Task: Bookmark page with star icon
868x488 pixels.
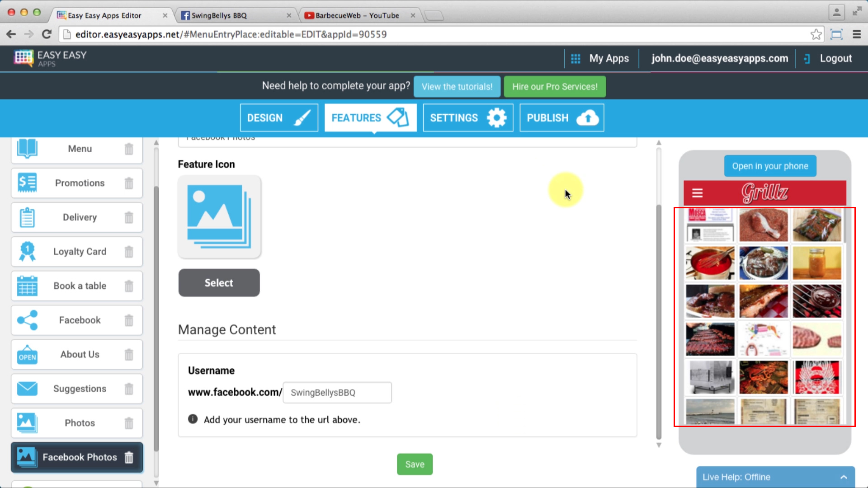Action: click(x=816, y=34)
